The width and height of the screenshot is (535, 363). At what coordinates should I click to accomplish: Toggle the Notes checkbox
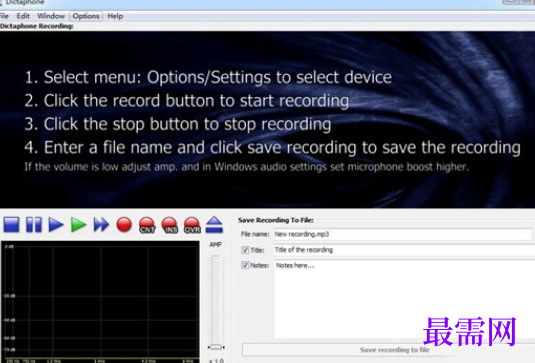coord(245,265)
